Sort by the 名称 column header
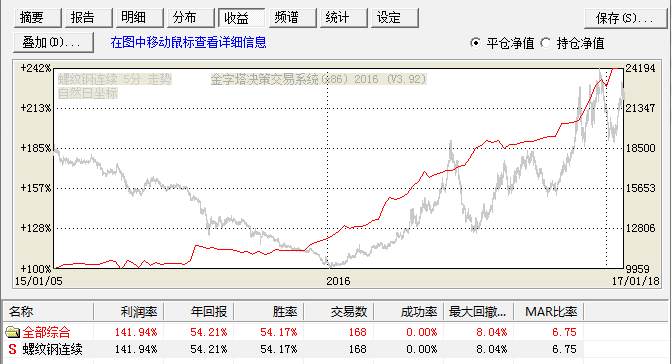The height and width of the screenshot is (364, 672). [x=48, y=312]
